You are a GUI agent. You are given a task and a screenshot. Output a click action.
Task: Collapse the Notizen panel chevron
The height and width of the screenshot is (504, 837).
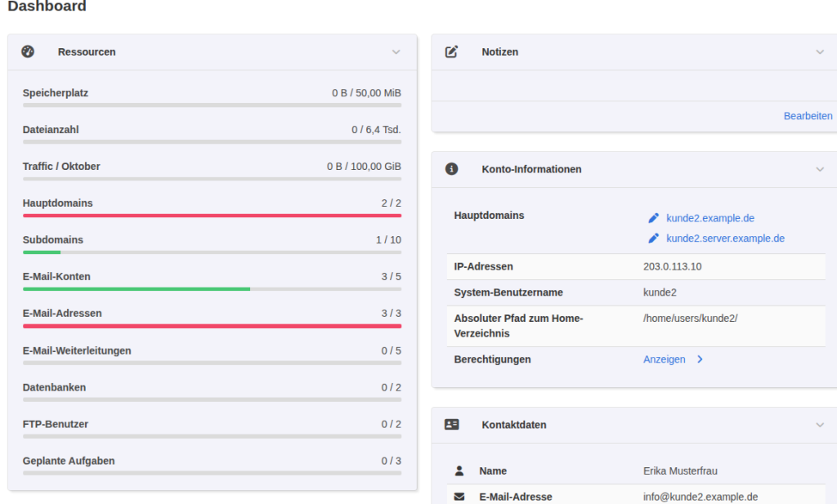point(820,51)
